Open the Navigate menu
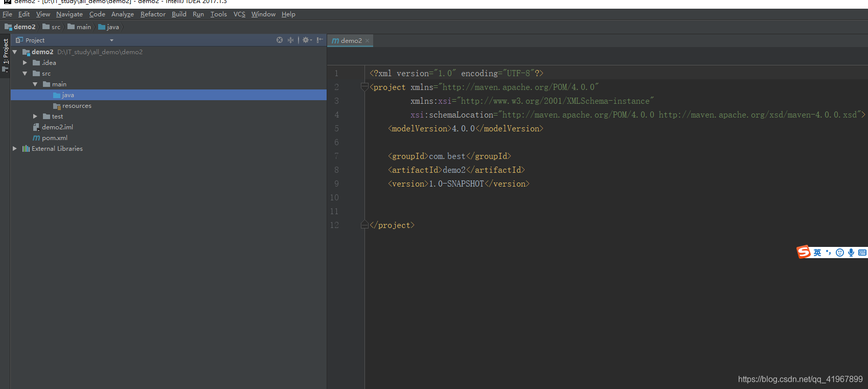868x389 pixels. coord(70,14)
